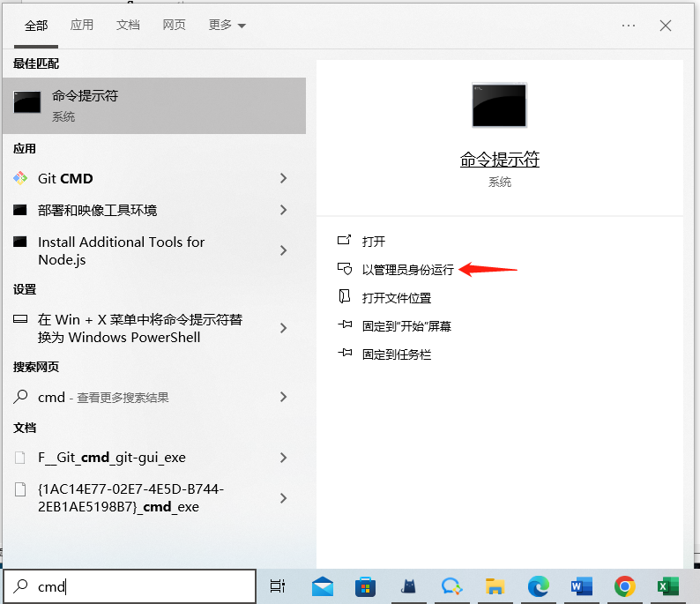Open the three-dots options menu
Viewport: 700px width, 604px height.
tap(629, 26)
